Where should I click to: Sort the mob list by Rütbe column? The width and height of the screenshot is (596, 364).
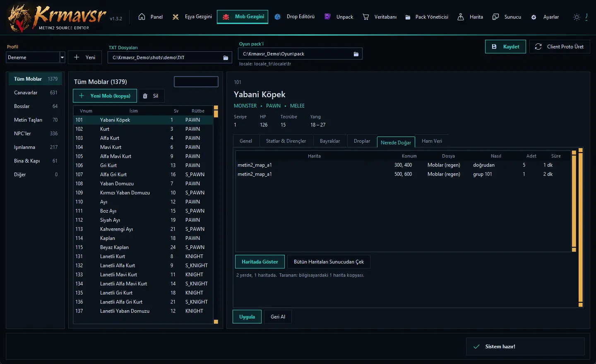click(x=198, y=111)
